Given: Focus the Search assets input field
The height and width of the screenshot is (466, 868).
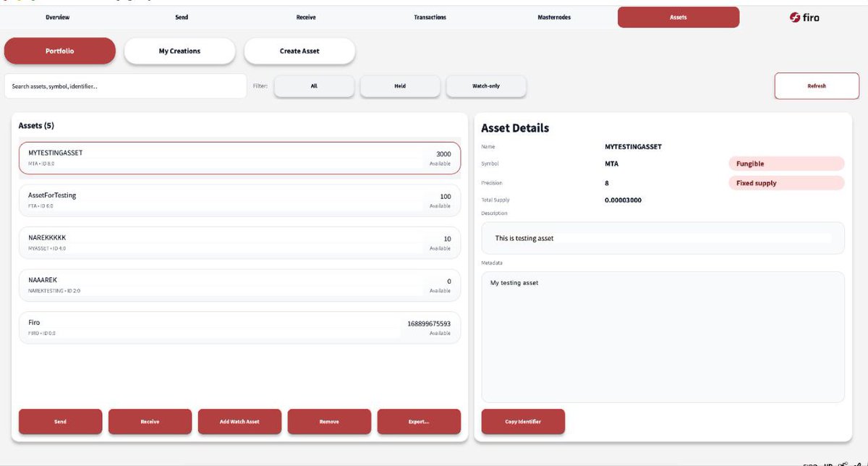Looking at the screenshot, I should point(125,86).
